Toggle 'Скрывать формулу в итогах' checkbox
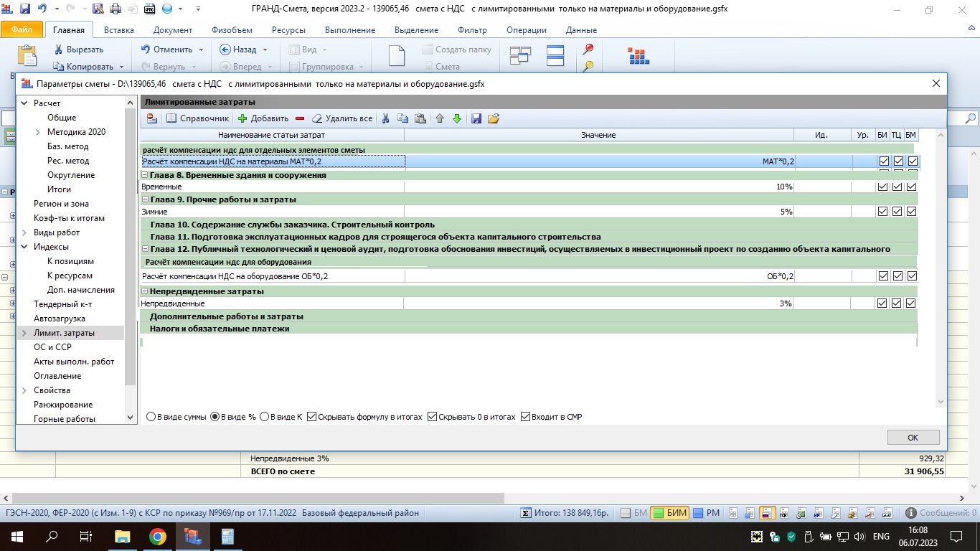Image resolution: width=980 pixels, height=551 pixels. [x=312, y=417]
